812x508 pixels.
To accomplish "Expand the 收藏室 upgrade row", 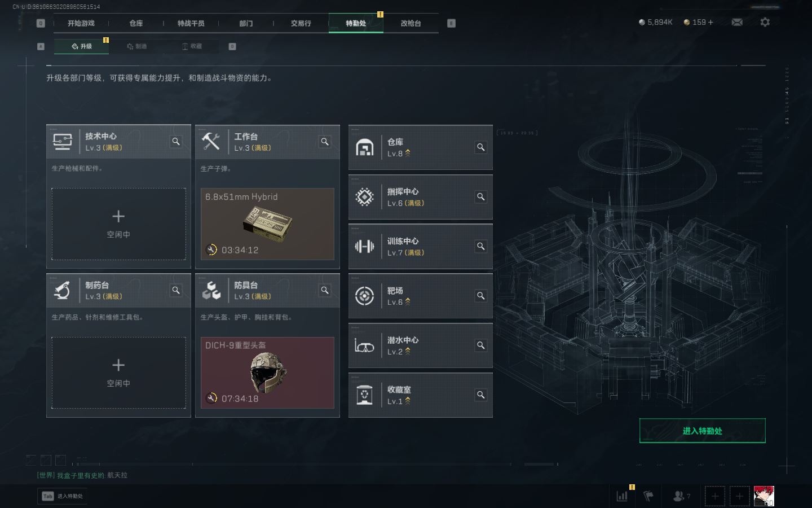I will [x=421, y=395].
